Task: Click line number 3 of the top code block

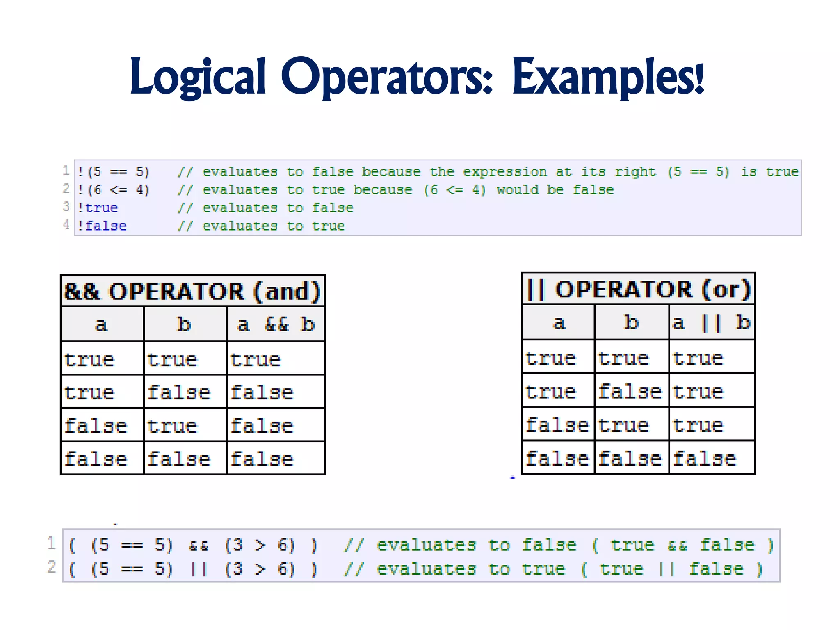Action: (x=66, y=206)
